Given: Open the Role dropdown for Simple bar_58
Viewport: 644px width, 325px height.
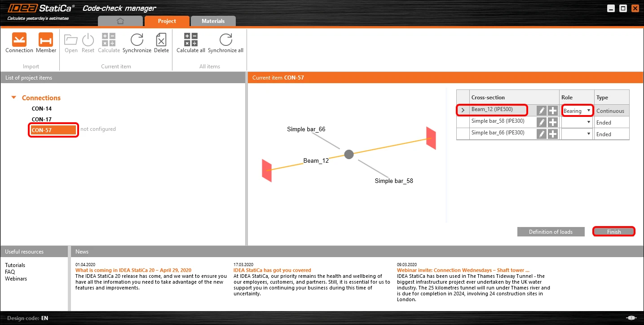Looking at the screenshot, I should tap(577, 122).
